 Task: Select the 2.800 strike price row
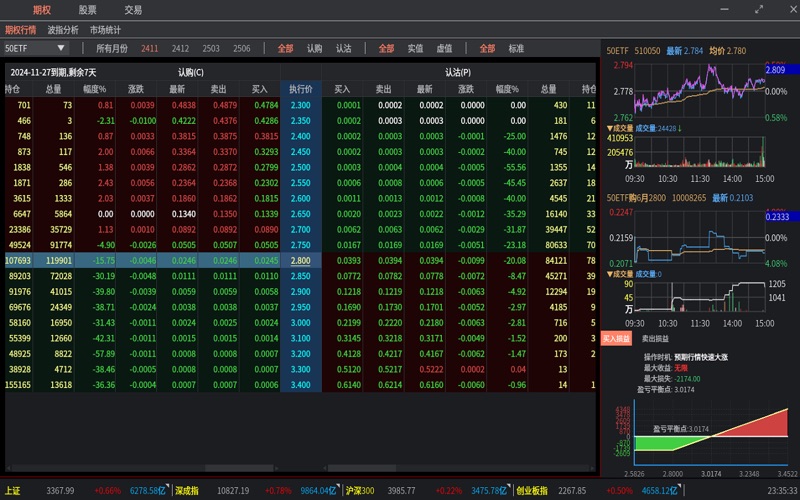tap(300, 260)
